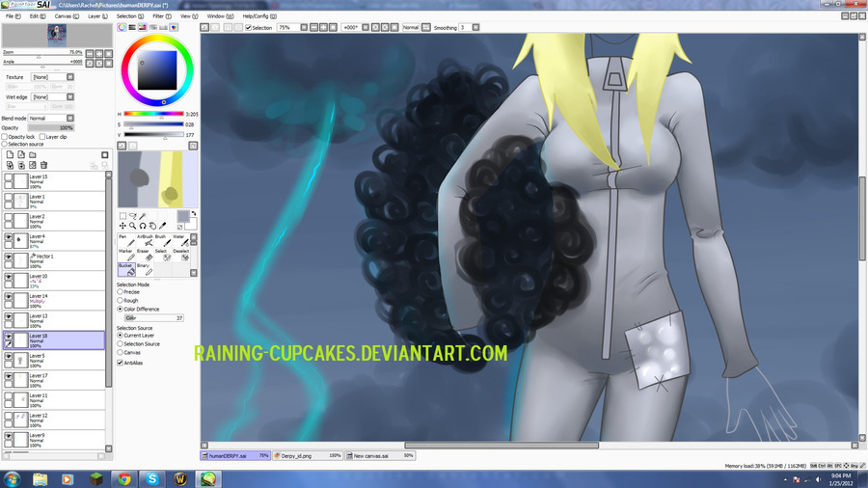868x488 pixels.
Task: Open Google Chrome from the taskbar
Action: (x=124, y=478)
